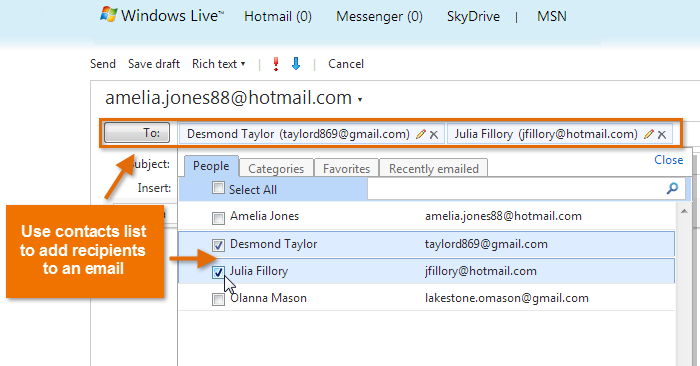Mark message as high priority
Viewport: 700px width, 366px height.
point(276,64)
